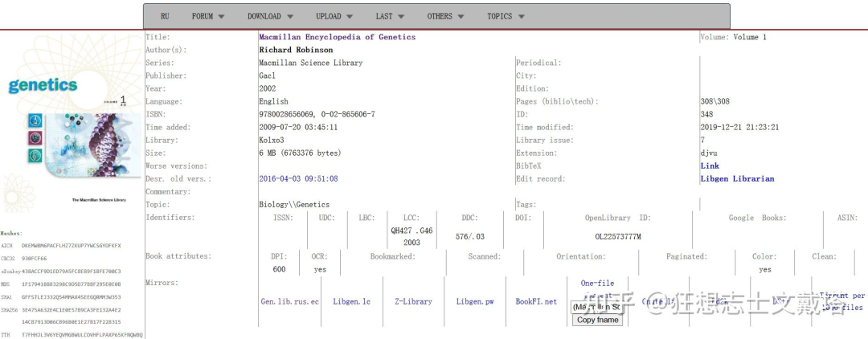Image resolution: width=868 pixels, height=339 pixels.
Task: Open the BibTeX Link
Action: coord(710,166)
